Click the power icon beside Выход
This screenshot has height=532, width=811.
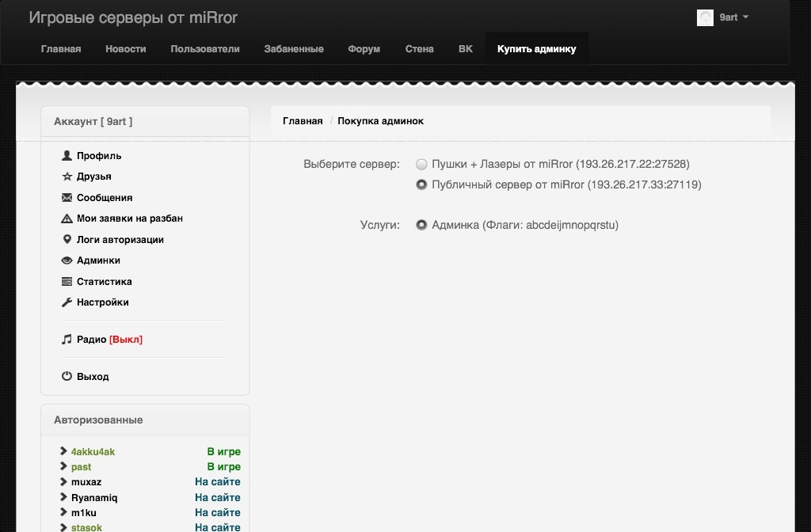pyautogui.click(x=67, y=376)
